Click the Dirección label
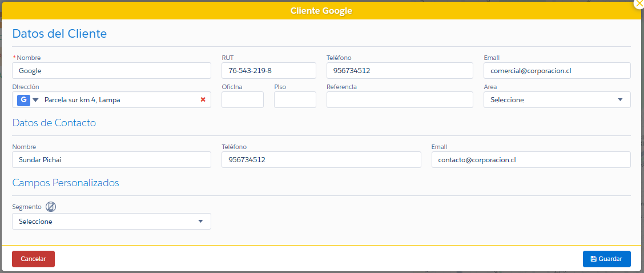Screen dimensions: 644x273 coord(26,87)
